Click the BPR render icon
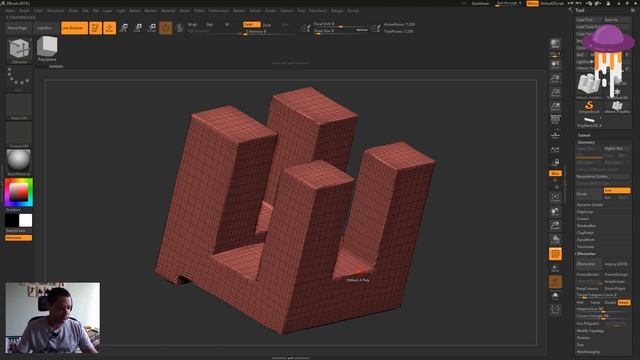The height and width of the screenshot is (360, 640). [x=555, y=44]
